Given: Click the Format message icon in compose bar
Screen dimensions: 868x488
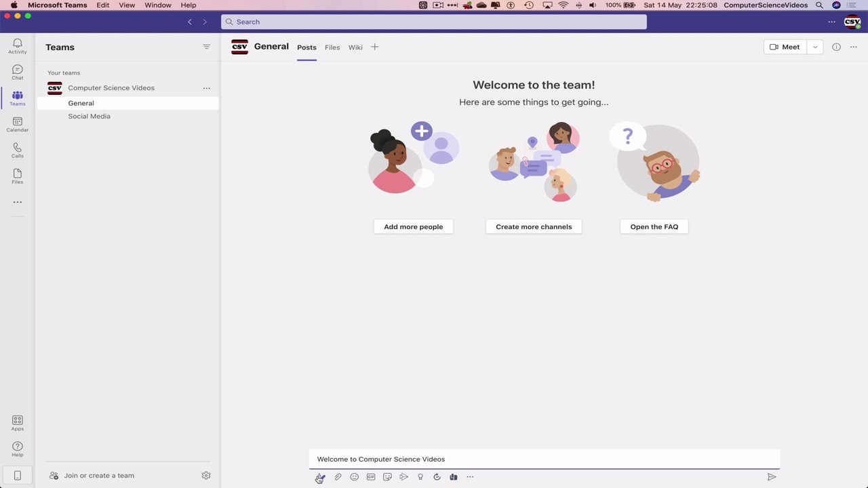Looking at the screenshot, I should (x=321, y=477).
